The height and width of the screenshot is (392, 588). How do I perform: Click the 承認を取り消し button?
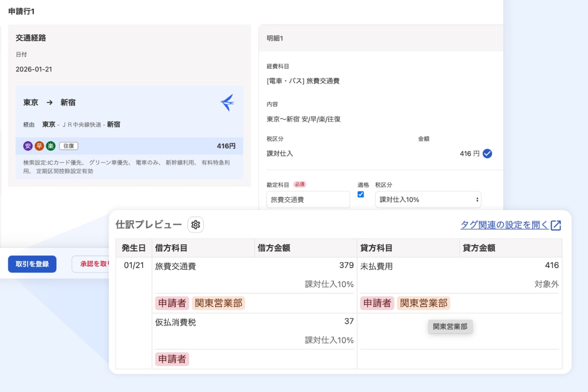91,264
